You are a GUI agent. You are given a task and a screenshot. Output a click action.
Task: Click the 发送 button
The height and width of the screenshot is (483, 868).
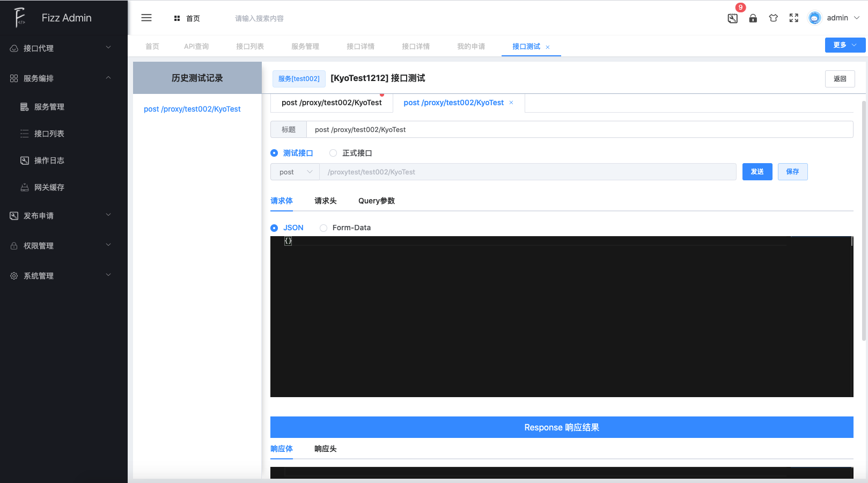point(757,172)
